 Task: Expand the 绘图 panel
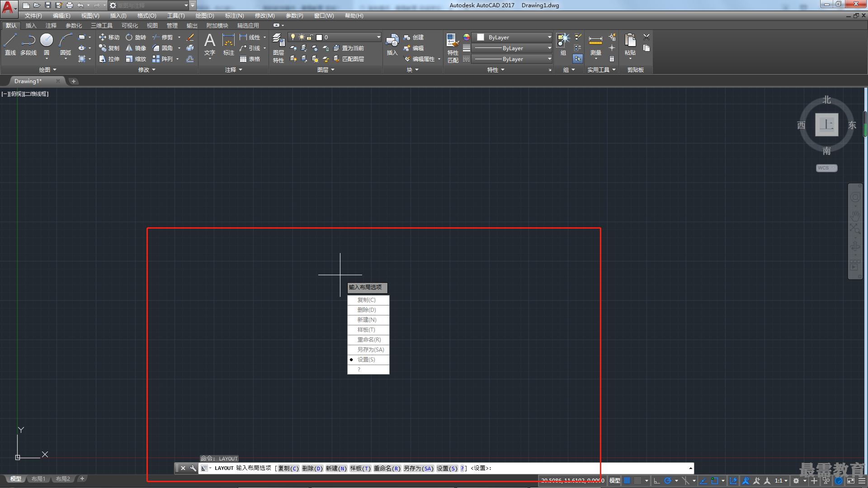coord(47,70)
